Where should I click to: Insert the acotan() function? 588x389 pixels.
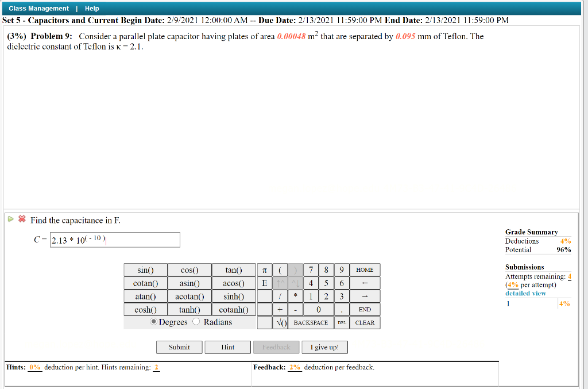click(189, 296)
